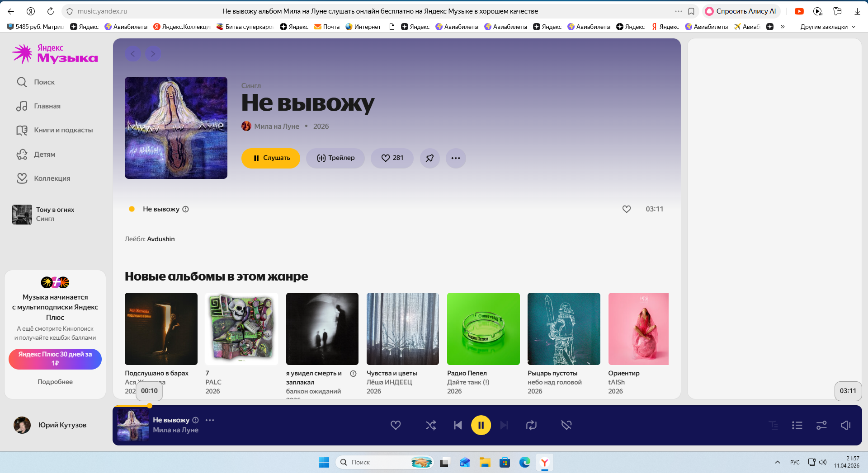The width and height of the screenshot is (868, 473).
Task: Open the play queue list icon
Action: (797, 425)
